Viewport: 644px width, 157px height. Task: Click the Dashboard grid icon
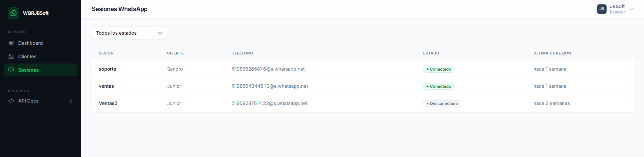(x=11, y=43)
